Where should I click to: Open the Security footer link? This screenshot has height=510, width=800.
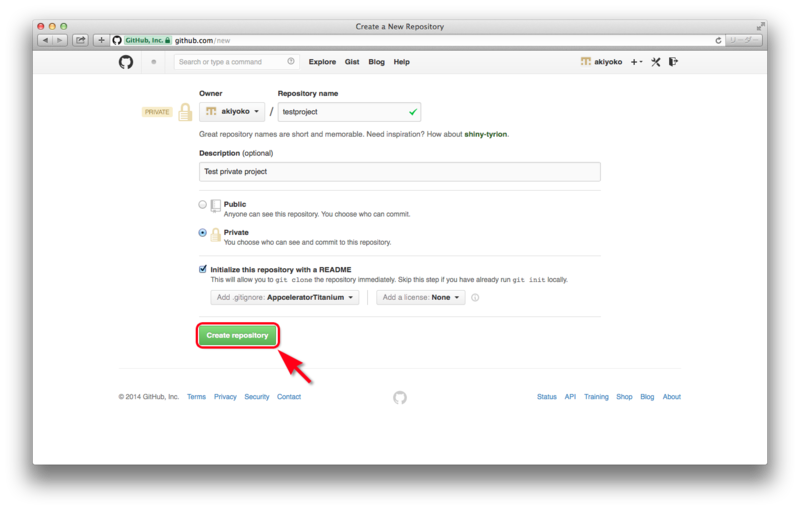(257, 397)
